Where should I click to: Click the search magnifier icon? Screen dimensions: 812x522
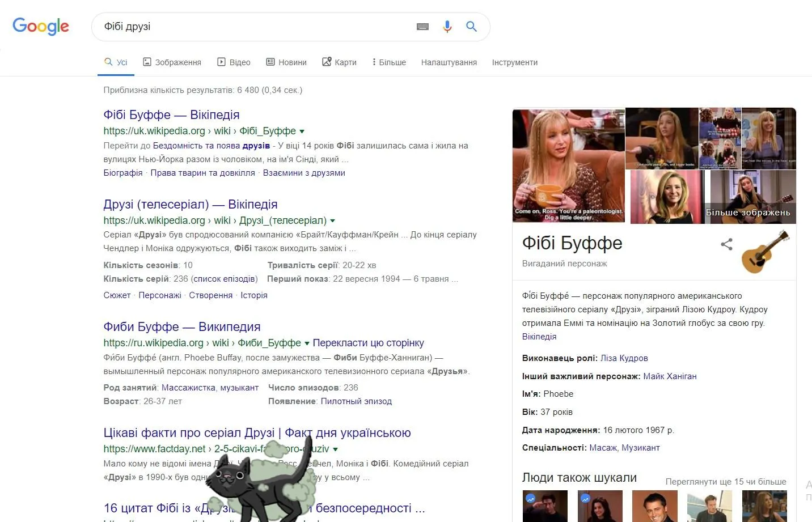(471, 27)
